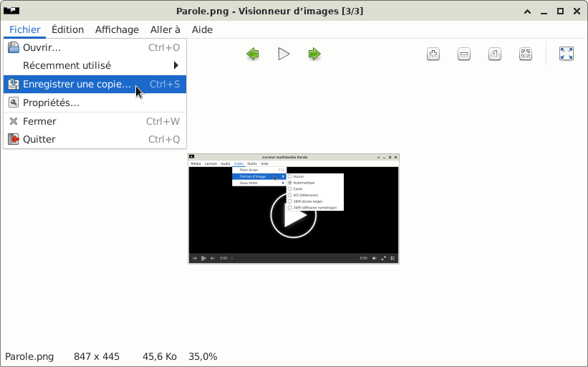
Task: Click the 847 x 445 dimensions text
Action: tap(97, 356)
